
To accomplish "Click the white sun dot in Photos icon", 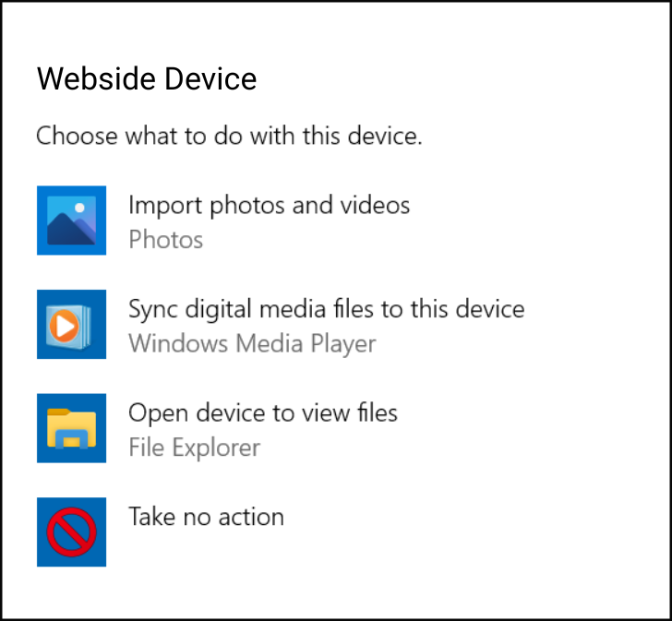I will point(79,207).
